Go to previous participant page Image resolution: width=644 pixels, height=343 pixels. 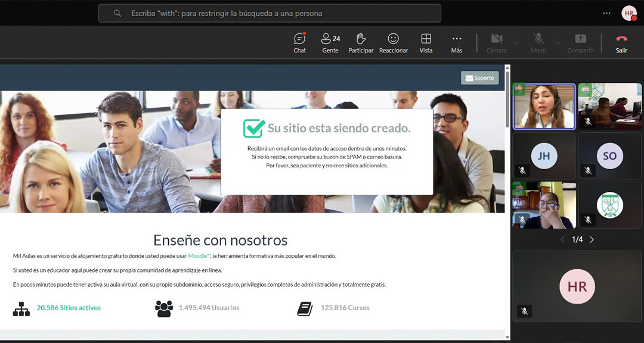pyautogui.click(x=562, y=239)
